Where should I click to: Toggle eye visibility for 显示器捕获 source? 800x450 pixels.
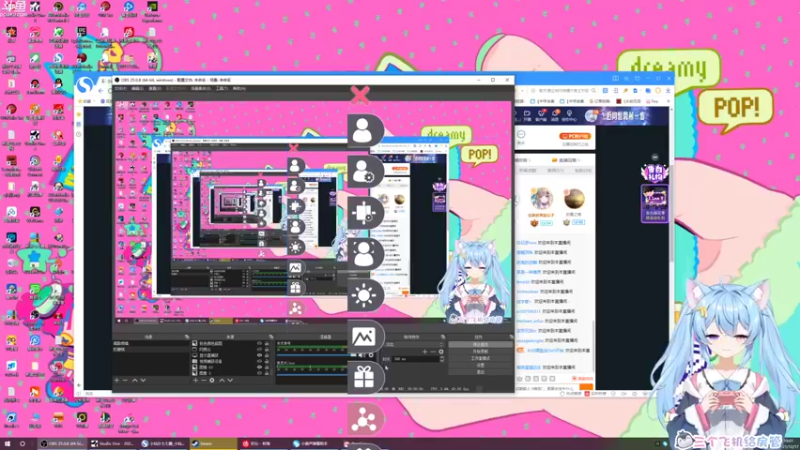click(x=259, y=355)
